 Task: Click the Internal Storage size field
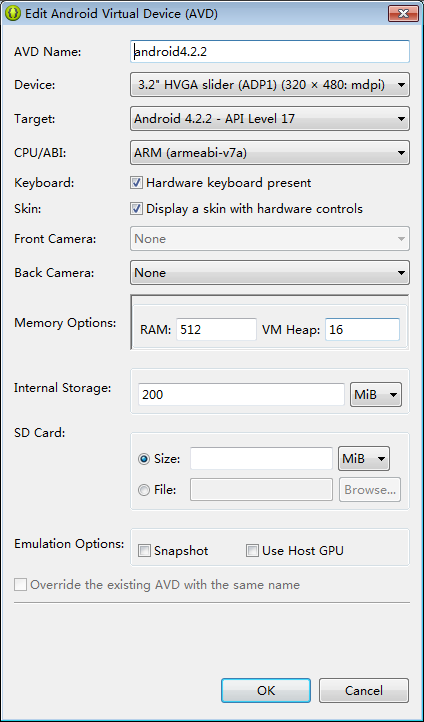pos(241,395)
